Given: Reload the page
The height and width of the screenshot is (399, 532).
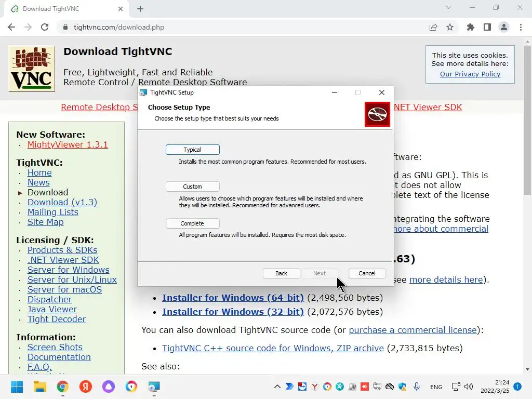Looking at the screenshot, I should [45, 27].
